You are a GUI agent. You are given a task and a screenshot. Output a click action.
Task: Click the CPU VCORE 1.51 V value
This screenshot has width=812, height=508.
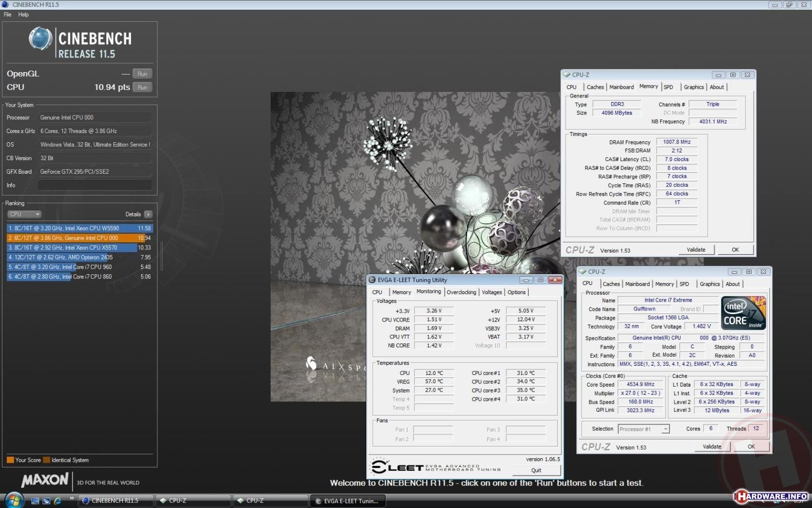pyautogui.click(x=434, y=320)
